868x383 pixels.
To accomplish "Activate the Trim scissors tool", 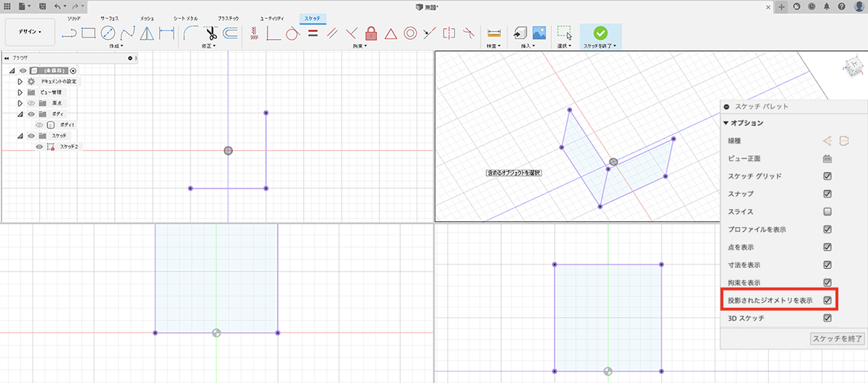I will pos(210,33).
